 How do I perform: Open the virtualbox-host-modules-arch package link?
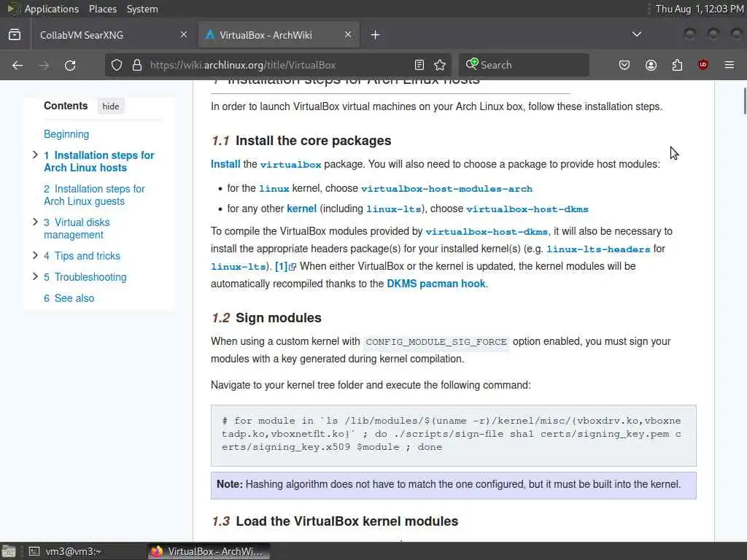tap(447, 189)
